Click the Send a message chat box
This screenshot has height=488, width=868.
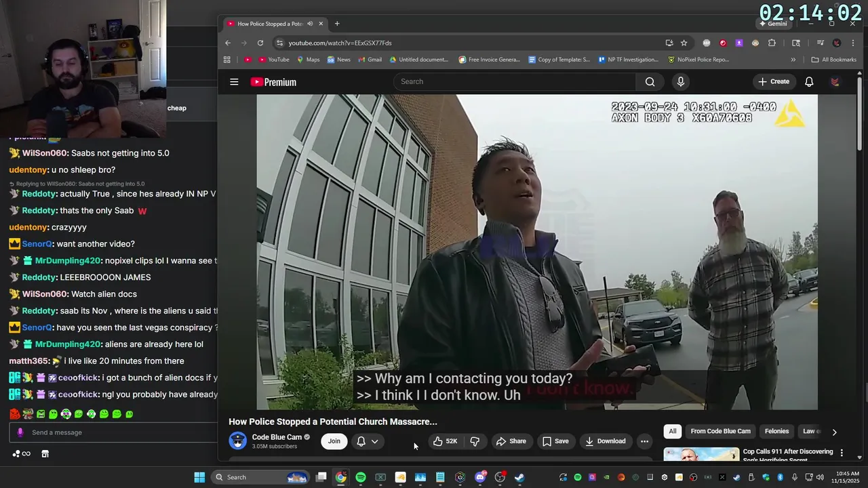click(113, 432)
